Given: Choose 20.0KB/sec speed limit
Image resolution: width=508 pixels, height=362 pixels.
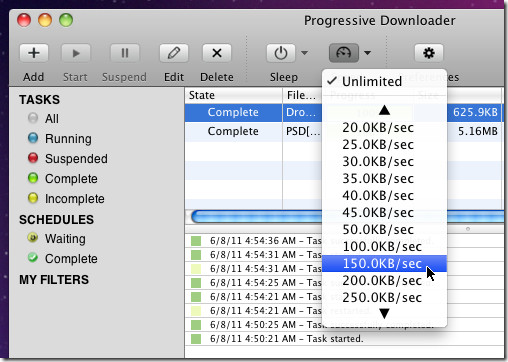Looking at the screenshot, I should 384,128.
